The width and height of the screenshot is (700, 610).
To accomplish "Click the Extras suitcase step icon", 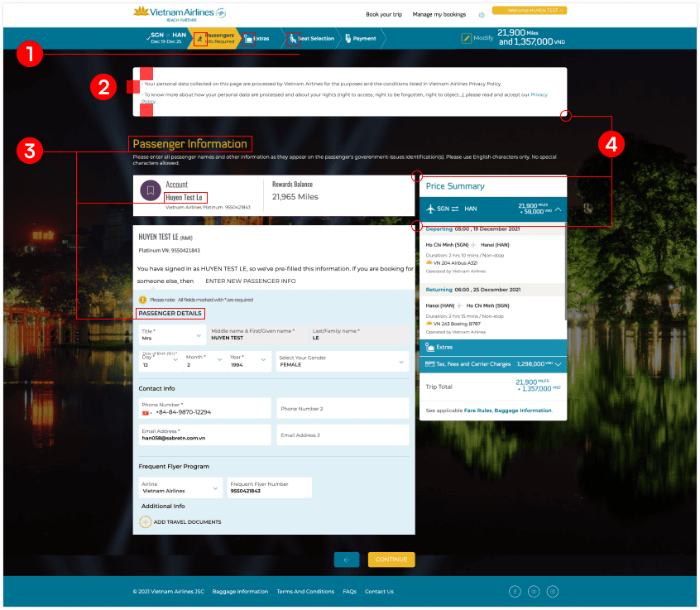I will [248, 39].
